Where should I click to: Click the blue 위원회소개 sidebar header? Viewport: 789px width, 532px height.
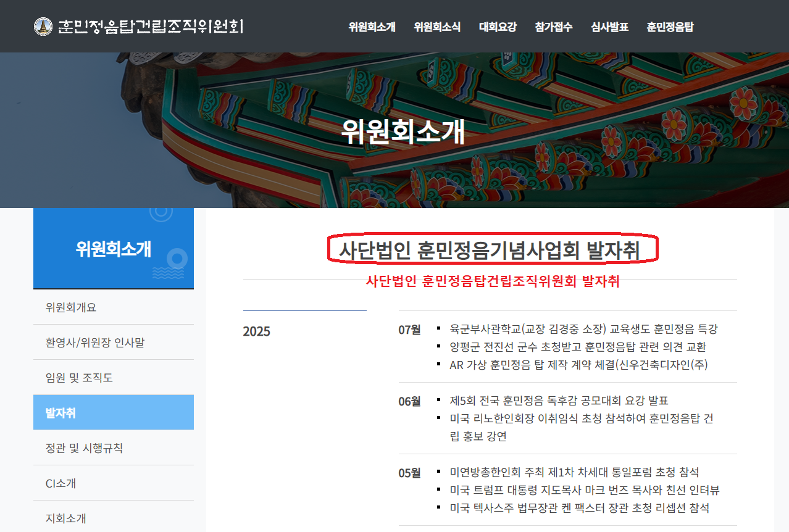(x=114, y=248)
